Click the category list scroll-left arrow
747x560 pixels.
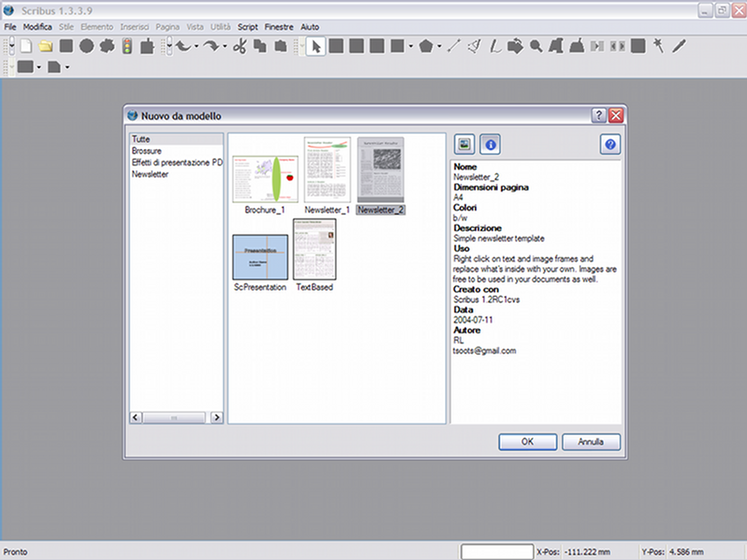(x=135, y=417)
